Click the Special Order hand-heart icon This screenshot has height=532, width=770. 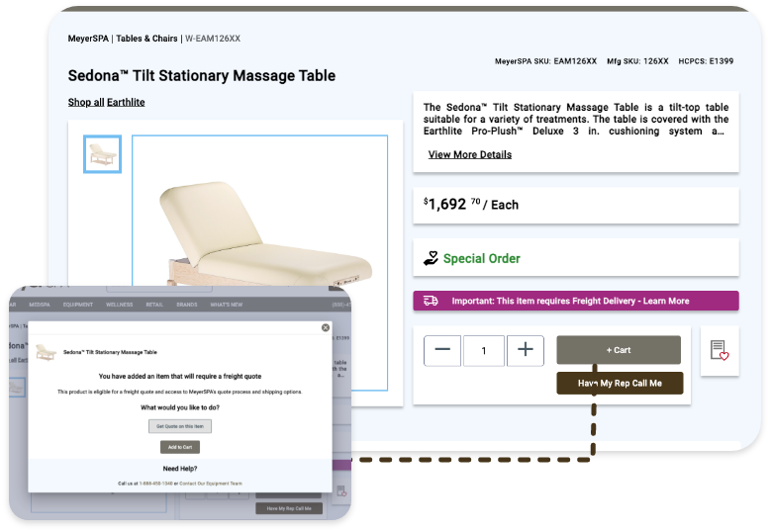(x=431, y=258)
